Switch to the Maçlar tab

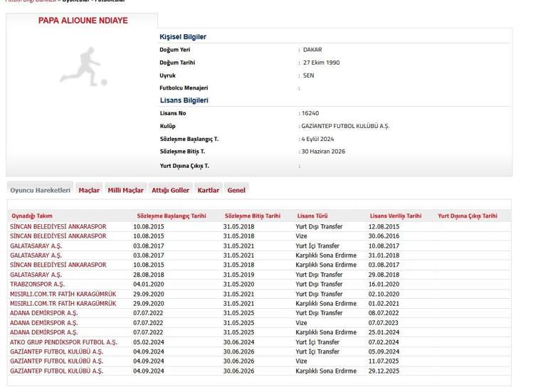pyautogui.click(x=89, y=190)
